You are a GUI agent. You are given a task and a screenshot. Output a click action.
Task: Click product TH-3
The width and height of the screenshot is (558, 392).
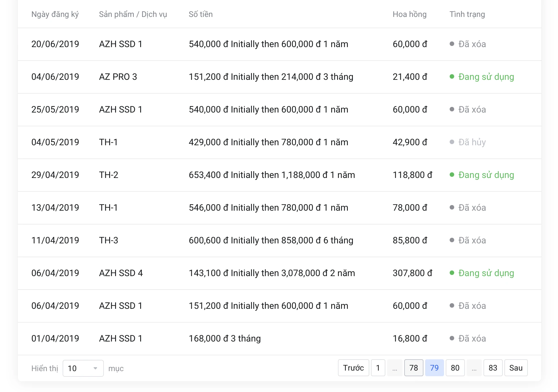click(109, 240)
